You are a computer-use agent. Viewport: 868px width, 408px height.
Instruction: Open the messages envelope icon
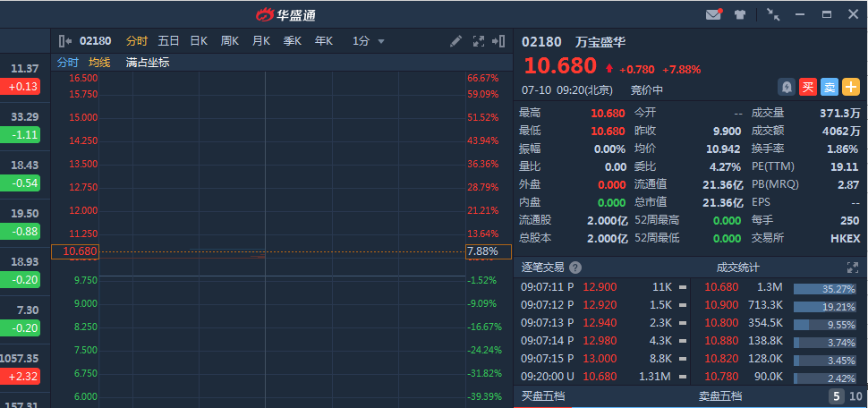[714, 14]
